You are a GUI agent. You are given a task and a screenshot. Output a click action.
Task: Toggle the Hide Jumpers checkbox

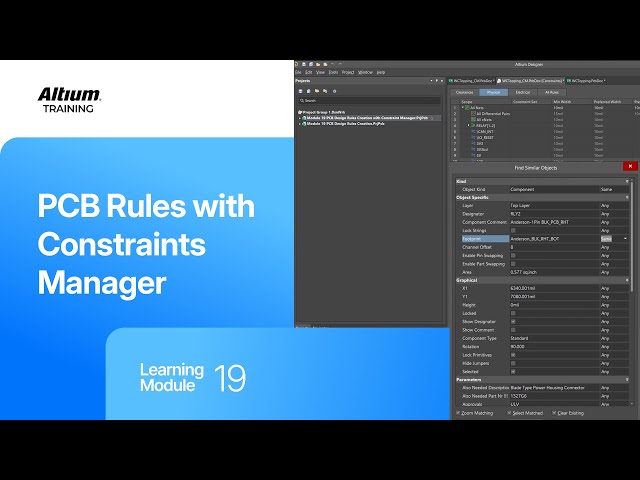[513, 363]
